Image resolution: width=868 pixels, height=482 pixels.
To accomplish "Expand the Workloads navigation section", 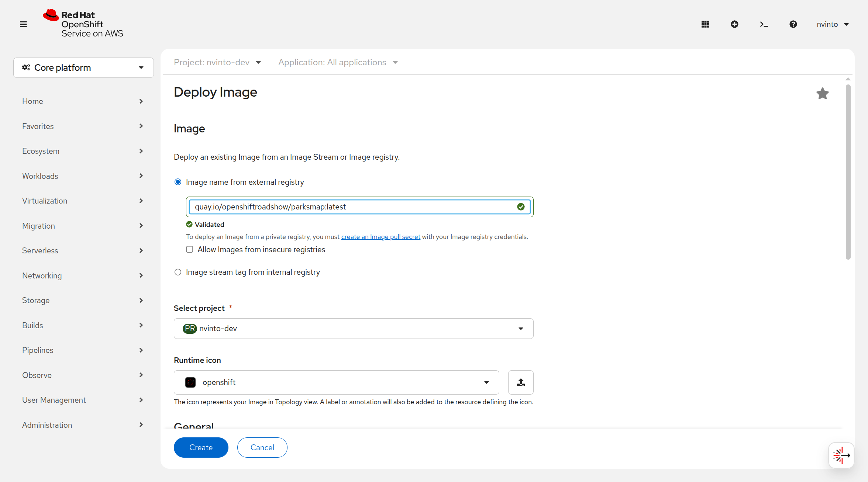I will (x=83, y=176).
